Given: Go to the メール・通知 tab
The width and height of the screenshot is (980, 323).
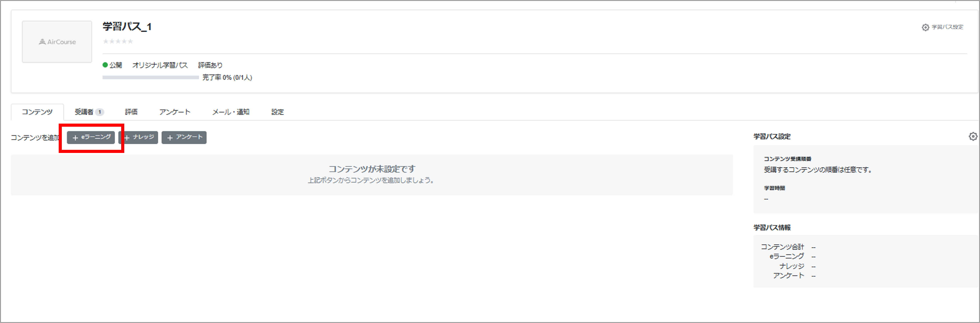Looking at the screenshot, I should click(231, 112).
